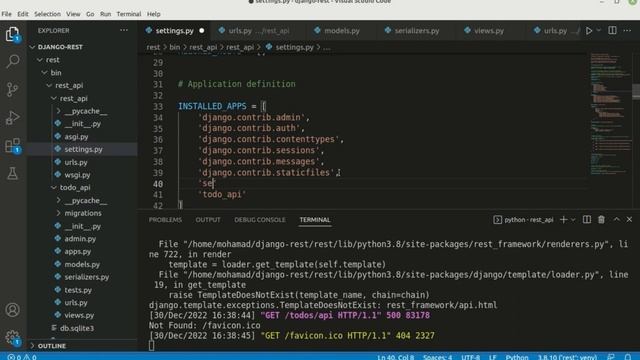
Task: Switch to settings.py editor tab
Action: click(x=174, y=31)
